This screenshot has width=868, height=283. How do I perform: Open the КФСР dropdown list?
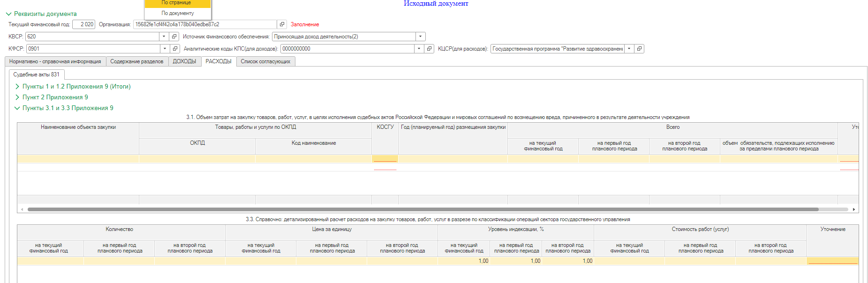(x=165, y=49)
